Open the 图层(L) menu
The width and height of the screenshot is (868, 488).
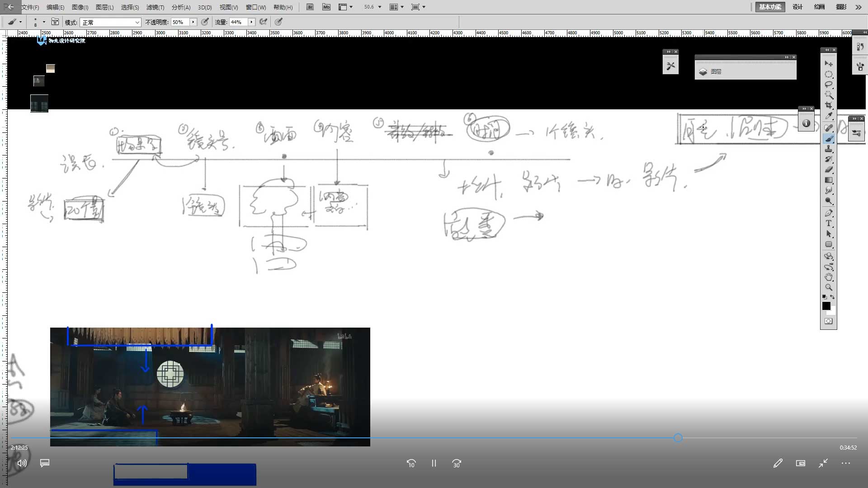pyautogui.click(x=104, y=7)
